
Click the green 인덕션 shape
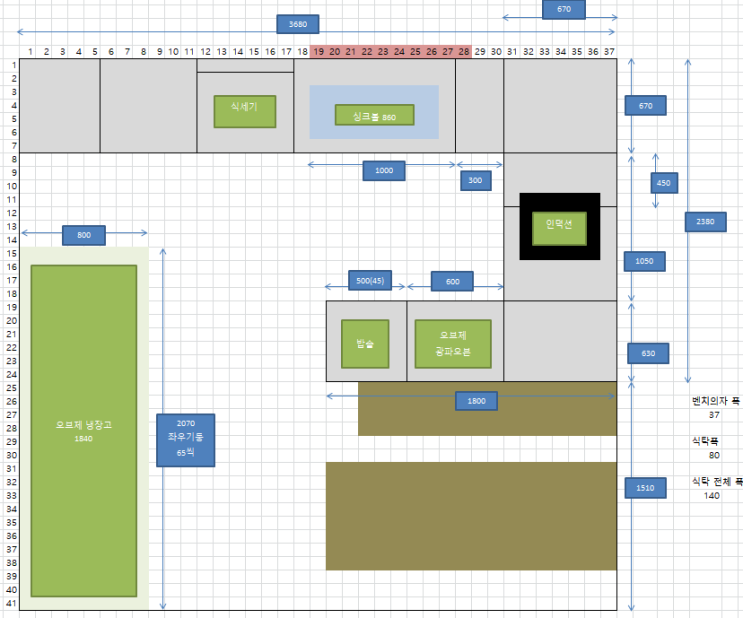click(x=559, y=228)
